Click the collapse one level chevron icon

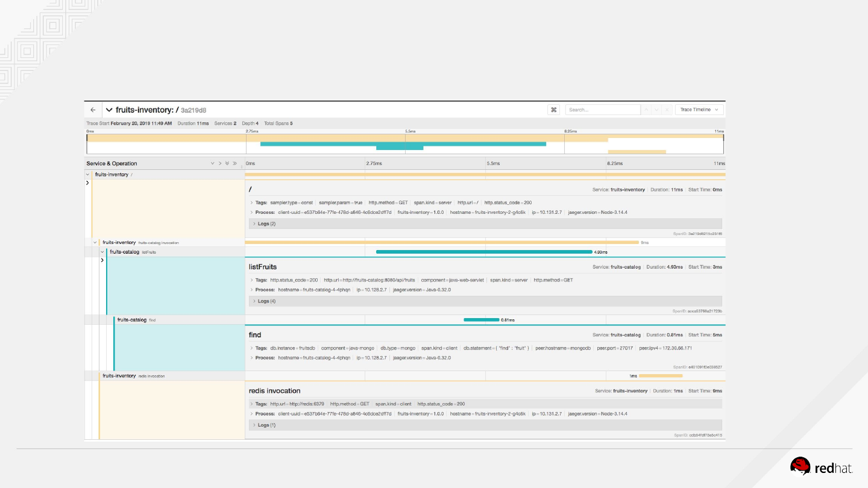click(220, 163)
